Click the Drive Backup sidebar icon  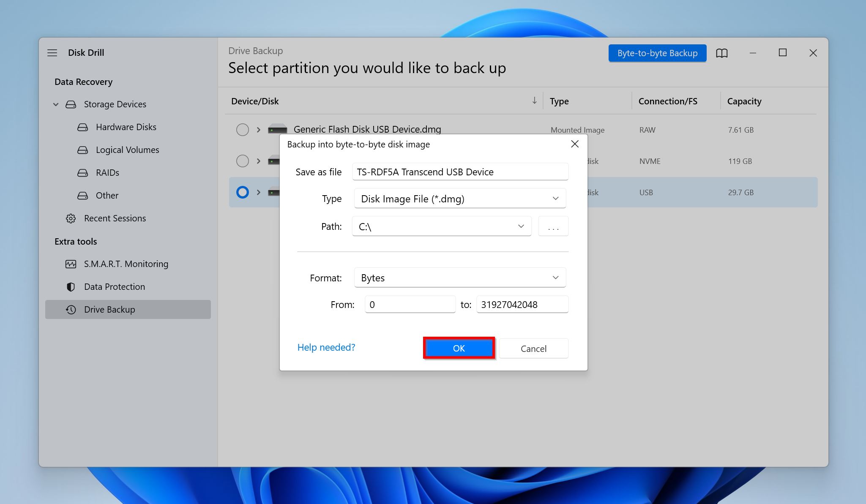coord(71,309)
